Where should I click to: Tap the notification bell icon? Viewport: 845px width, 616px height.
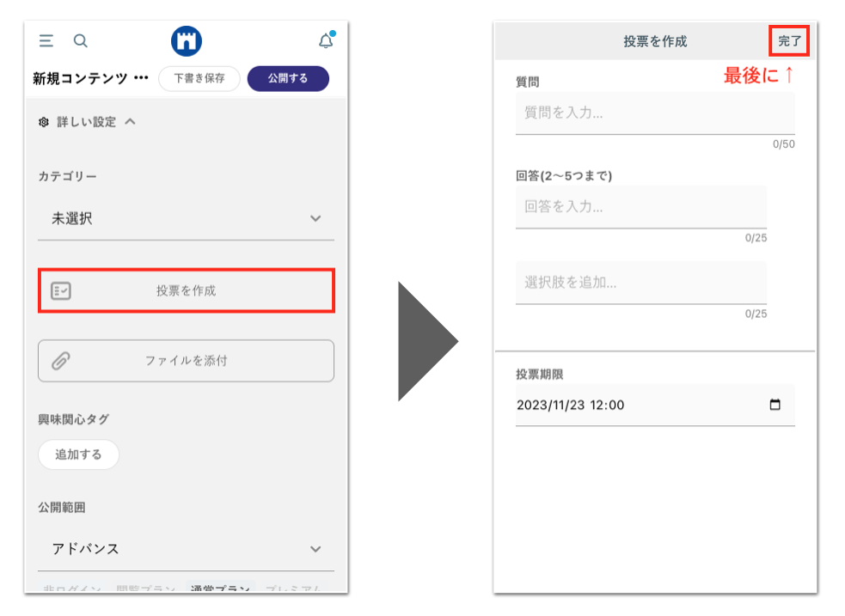click(326, 40)
